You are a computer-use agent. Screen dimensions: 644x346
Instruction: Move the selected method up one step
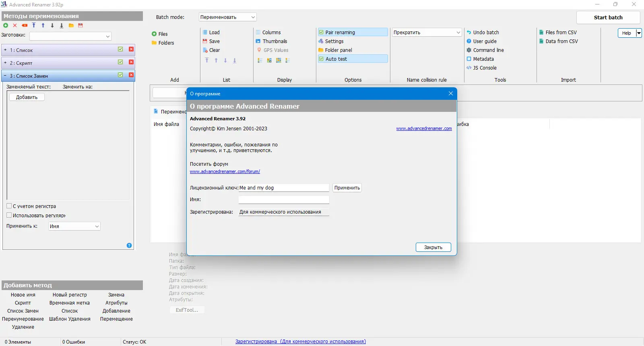click(x=43, y=25)
